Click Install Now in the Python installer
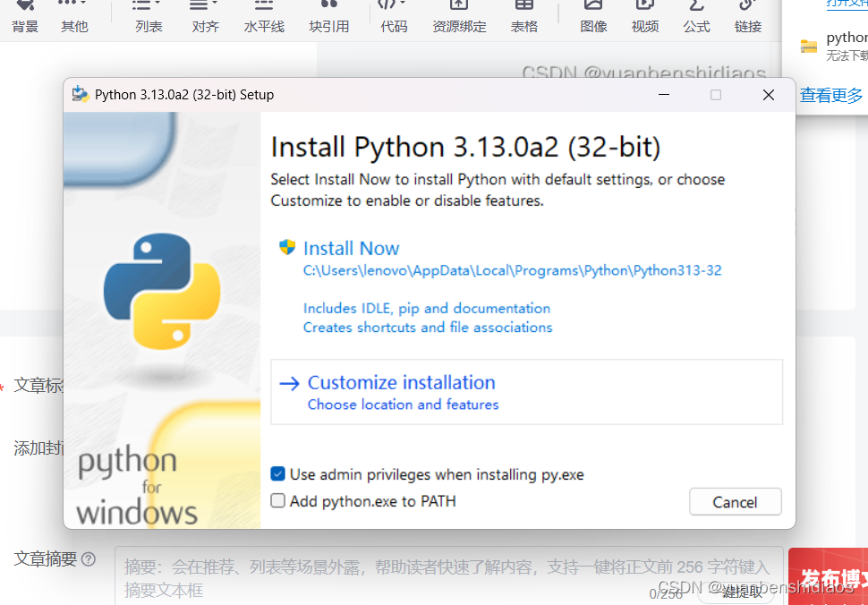Viewport: 868px width, 605px height. coord(351,248)
